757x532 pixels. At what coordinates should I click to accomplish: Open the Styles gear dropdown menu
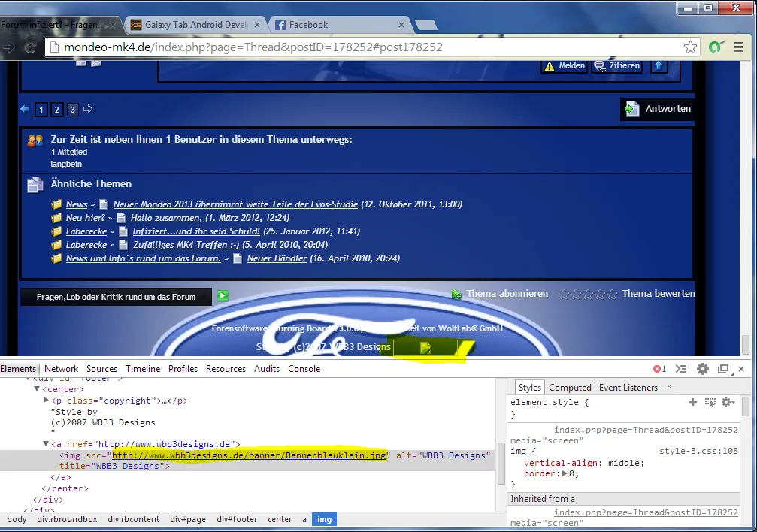pyautogui.click(x=728, y=403)
